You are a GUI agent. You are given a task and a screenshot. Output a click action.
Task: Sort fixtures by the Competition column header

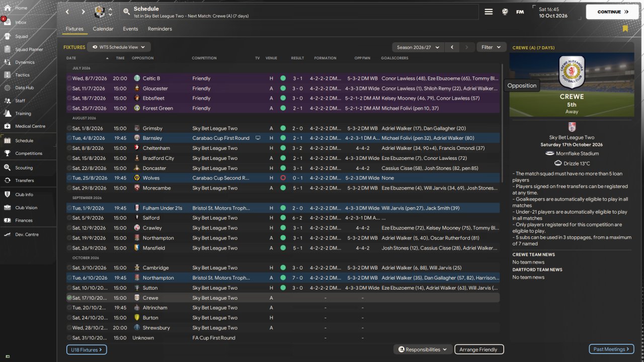204,58
